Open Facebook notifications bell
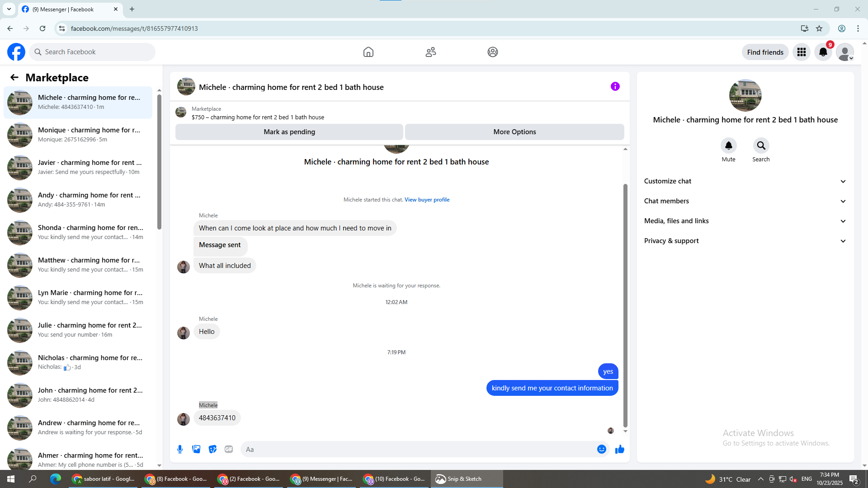The image size is (868, 488). 823,52
